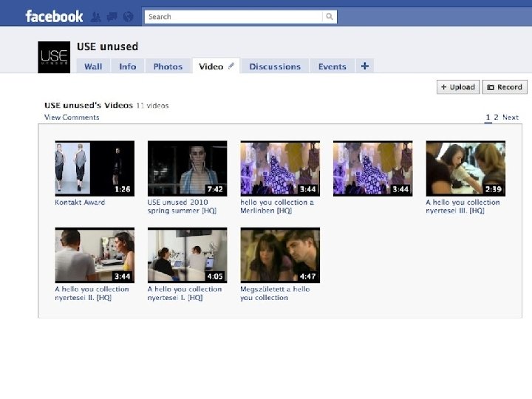
Task: Click the USE unused page name
Action: [108, 47]
